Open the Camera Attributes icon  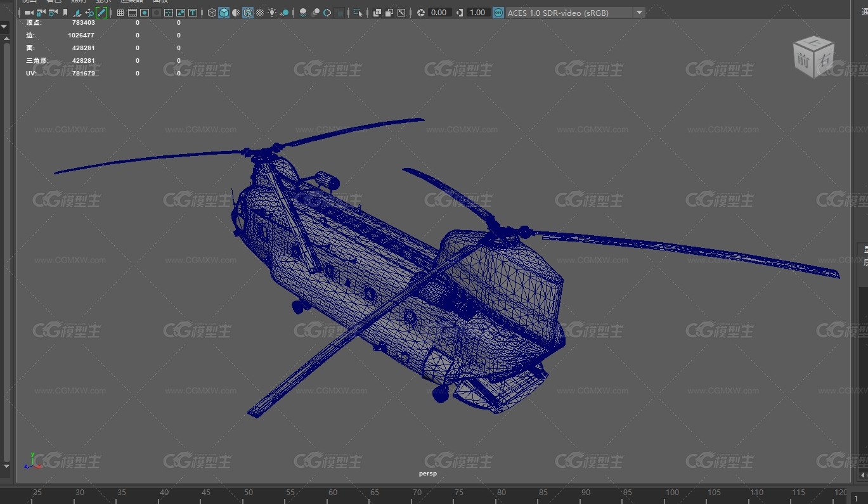coord(53,13)
